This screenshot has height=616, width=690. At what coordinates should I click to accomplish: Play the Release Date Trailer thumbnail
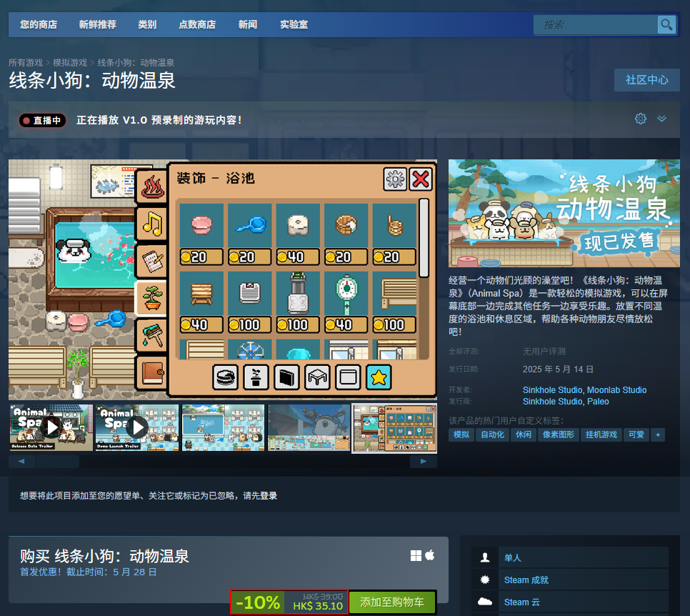click(x=50, y=427)
